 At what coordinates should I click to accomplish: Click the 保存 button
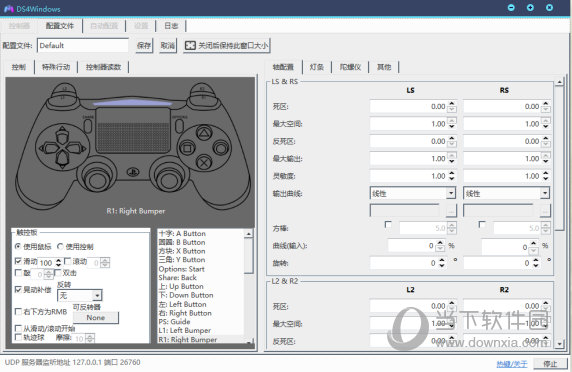tap(144, 46)
